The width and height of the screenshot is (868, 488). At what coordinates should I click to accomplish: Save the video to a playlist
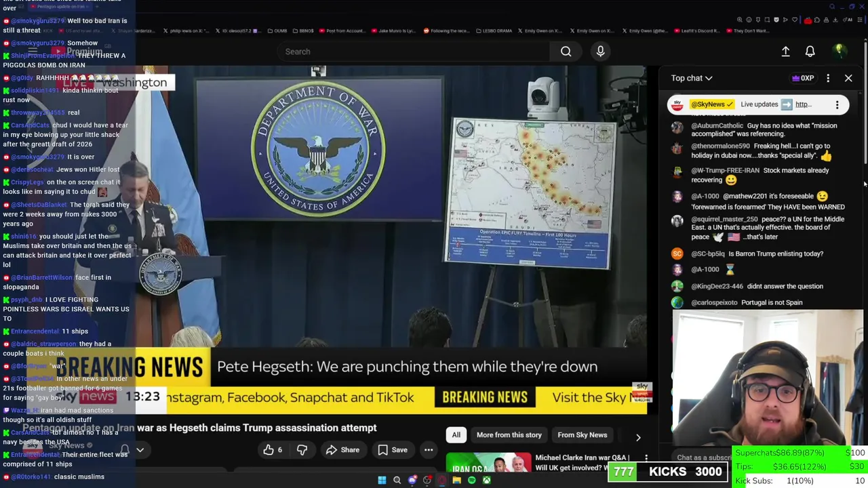pos(393,450)
